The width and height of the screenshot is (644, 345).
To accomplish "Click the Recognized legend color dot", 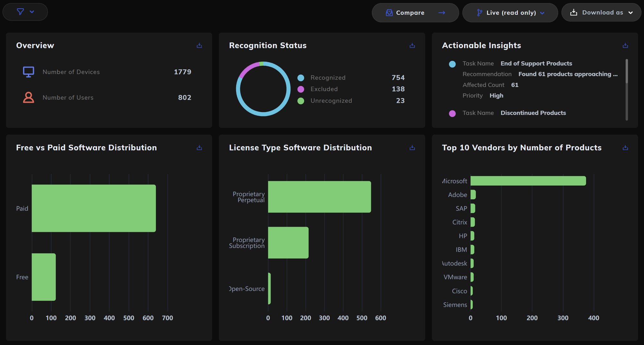I will click(301, 78).
